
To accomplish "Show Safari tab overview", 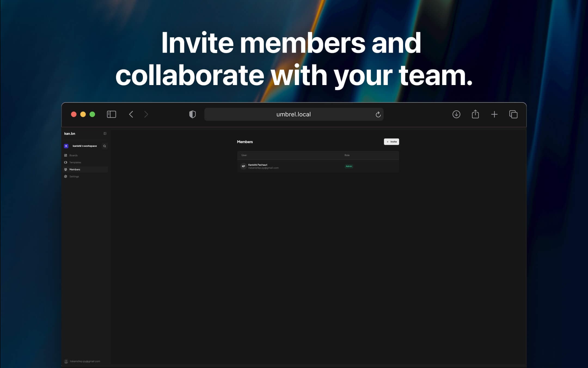I will (x=514, y=114).
